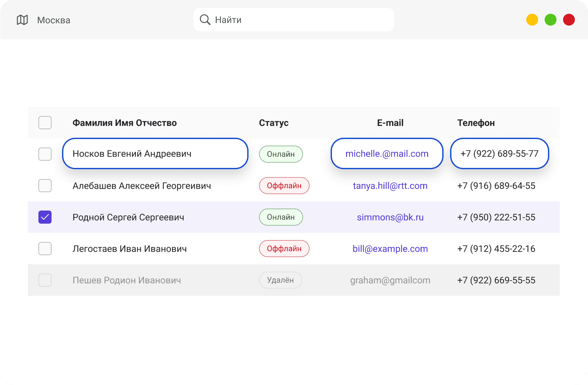Sort by Фамилия Имя Отчество column header

124,123
